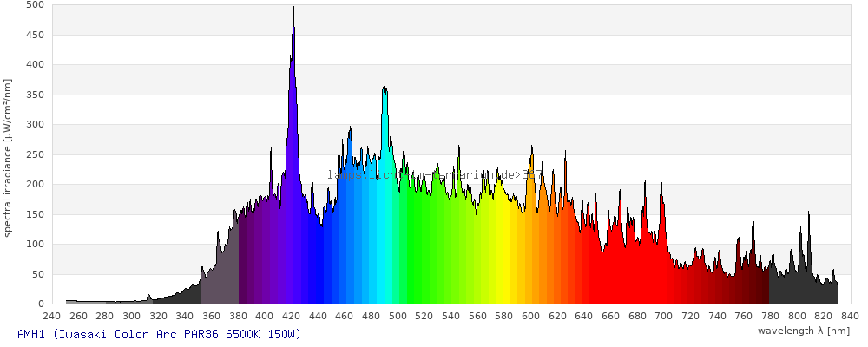This screenshot has height=347, width=868.
Task: Click the tallest violet peak near 420 nm
Action: [x=293, y=52]
